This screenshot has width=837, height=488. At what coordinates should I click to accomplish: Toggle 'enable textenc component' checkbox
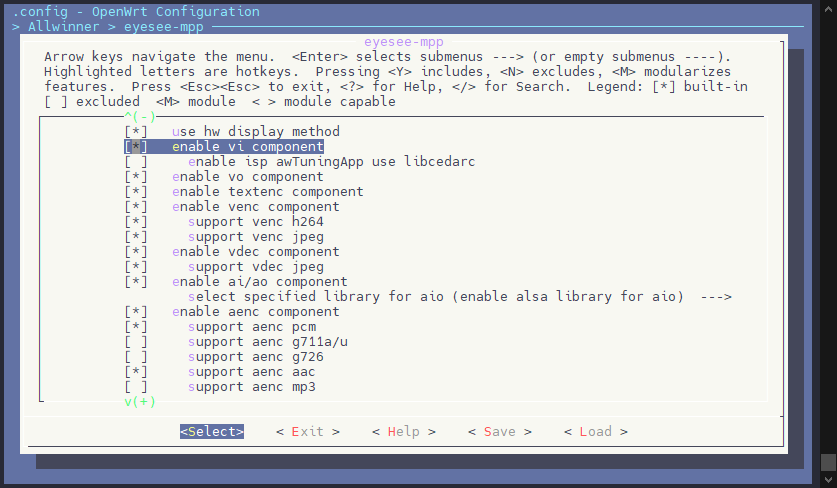point(136,191)
